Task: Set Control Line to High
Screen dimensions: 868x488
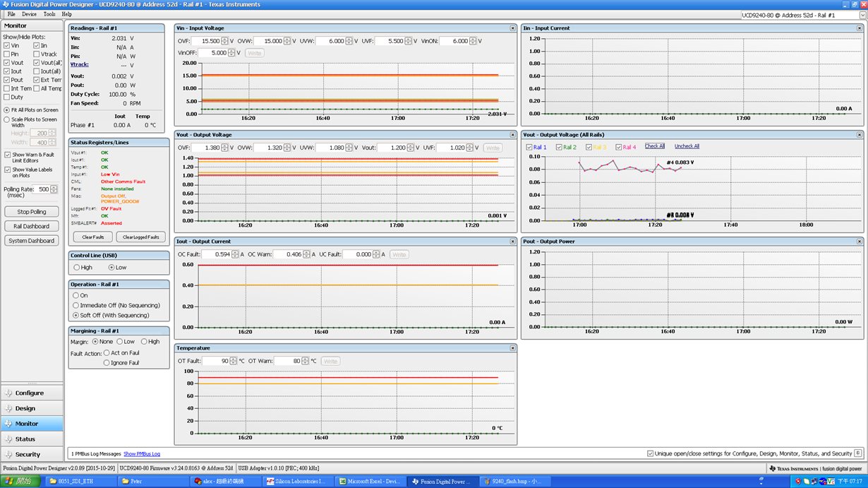Action: 77,268
